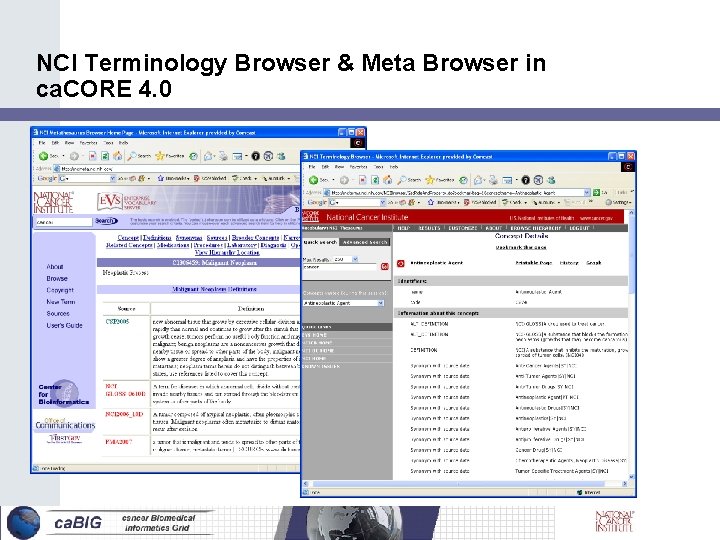The image size is (720, 540).
Task: Click Mail icon in Terminology Browser toolbar
Action: pyautogui.click(x=478, y=180)
